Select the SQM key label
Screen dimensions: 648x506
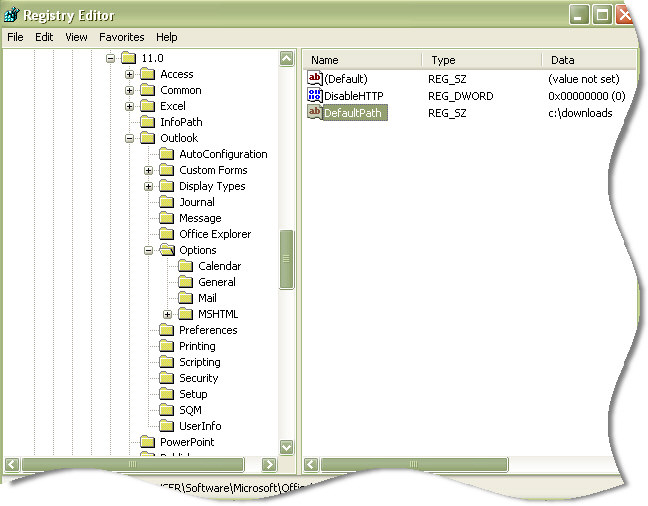point(190,410)
